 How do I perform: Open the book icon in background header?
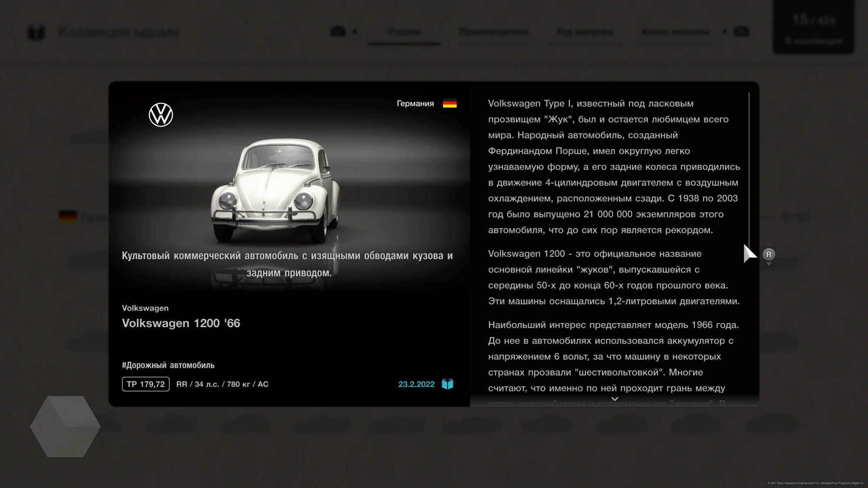pyautogui.click(x=36, y=33)
